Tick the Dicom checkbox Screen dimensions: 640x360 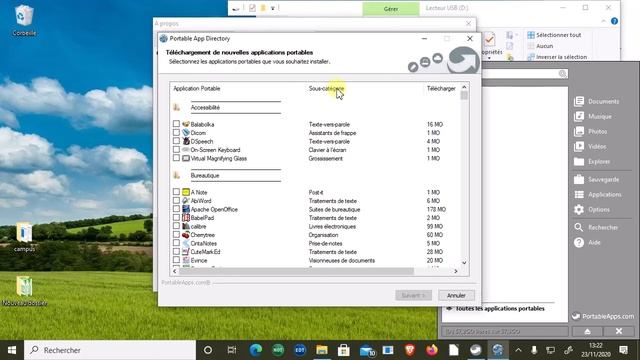click(x=176, y=132)
